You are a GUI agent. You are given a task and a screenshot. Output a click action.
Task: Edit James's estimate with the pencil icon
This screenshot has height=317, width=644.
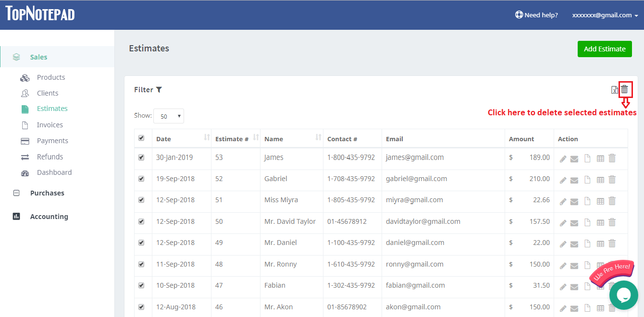563,158
